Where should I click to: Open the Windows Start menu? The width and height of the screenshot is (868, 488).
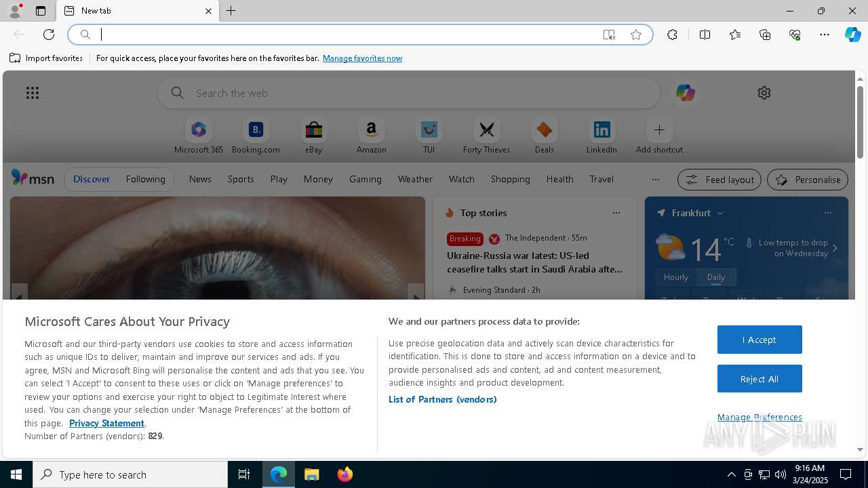pos(16,474)
